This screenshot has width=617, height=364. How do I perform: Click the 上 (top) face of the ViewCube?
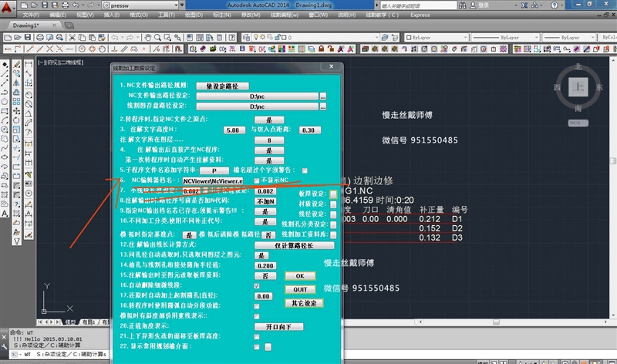click(578, 88)
